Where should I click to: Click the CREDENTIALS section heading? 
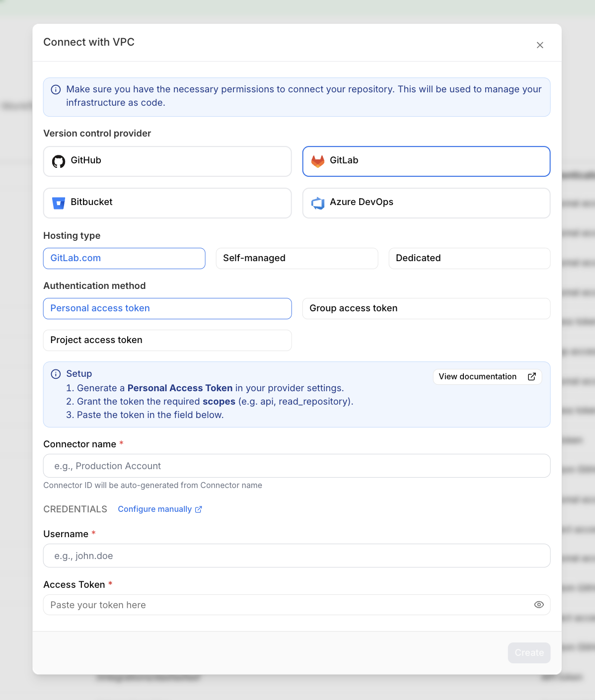pos(75,509)
